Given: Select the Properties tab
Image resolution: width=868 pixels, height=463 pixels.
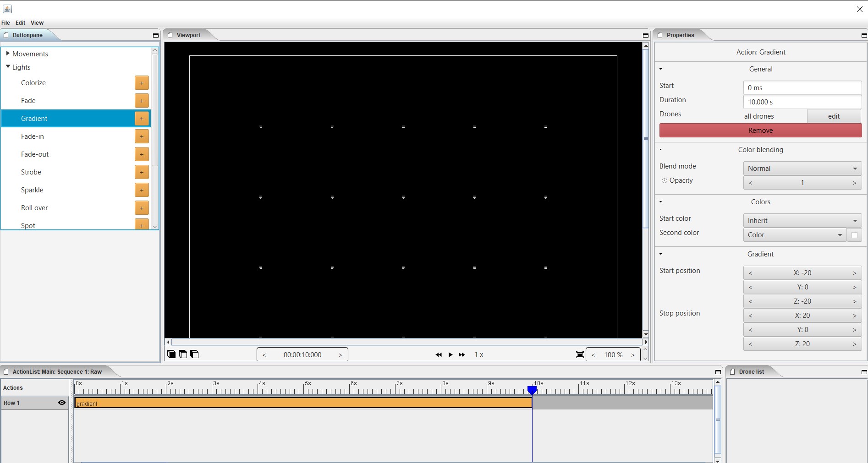Looking at the screenshot, I should coord(680,35).
